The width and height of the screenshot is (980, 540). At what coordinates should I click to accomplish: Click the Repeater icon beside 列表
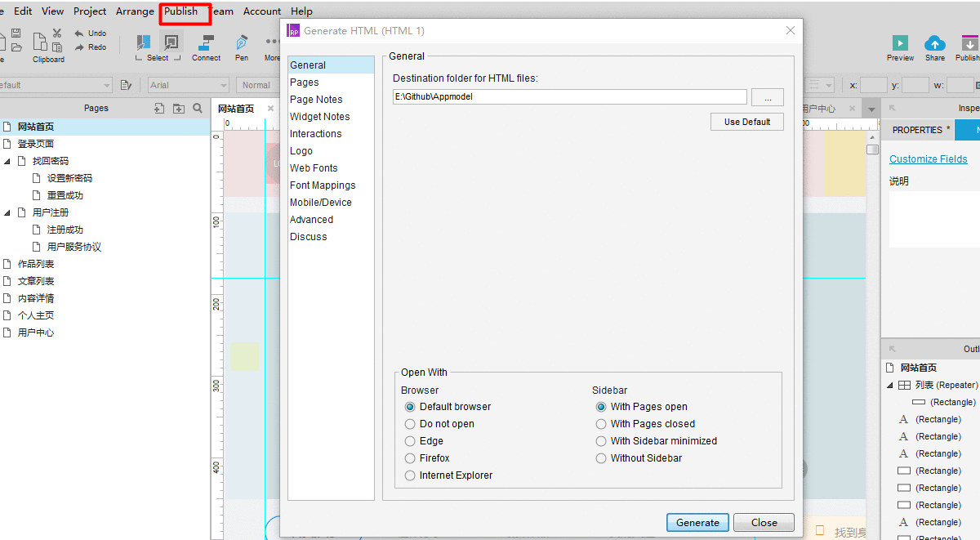(905, 385)
